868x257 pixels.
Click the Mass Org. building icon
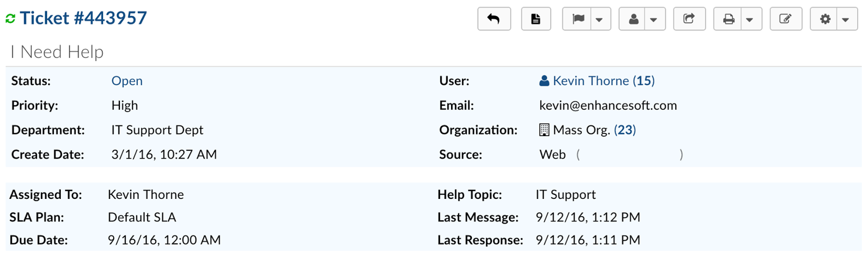[x=544, y=130]
